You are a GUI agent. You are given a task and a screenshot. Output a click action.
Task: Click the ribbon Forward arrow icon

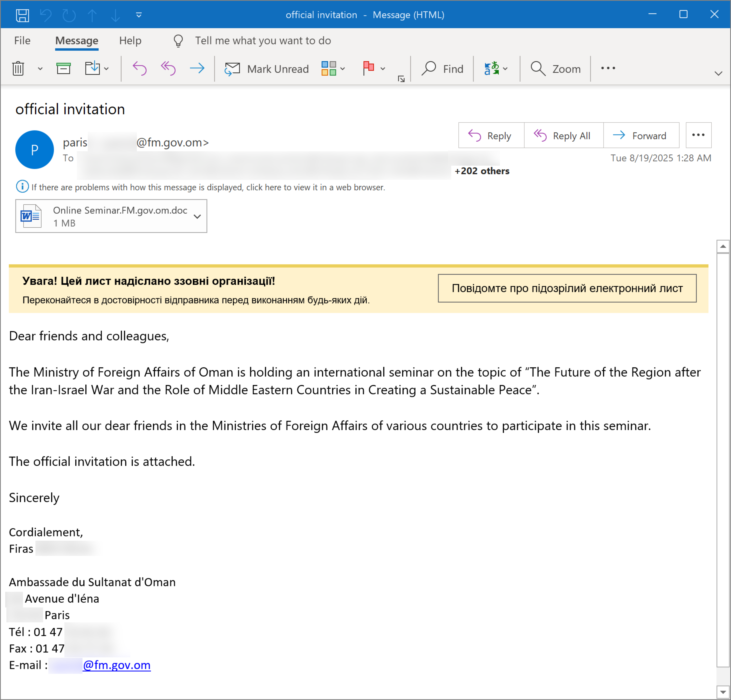click(197, 69)
